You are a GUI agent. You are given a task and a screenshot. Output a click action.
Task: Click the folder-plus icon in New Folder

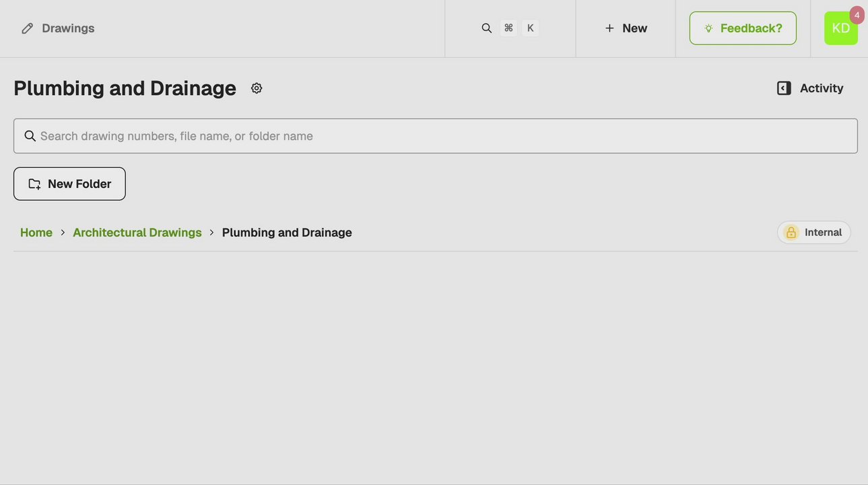(x=34, y=184)
